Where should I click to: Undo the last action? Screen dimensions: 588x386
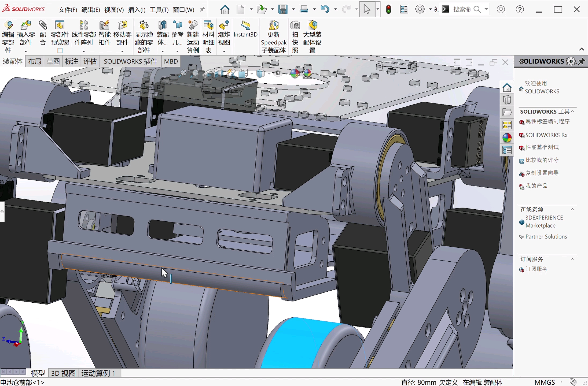point(325,10)
